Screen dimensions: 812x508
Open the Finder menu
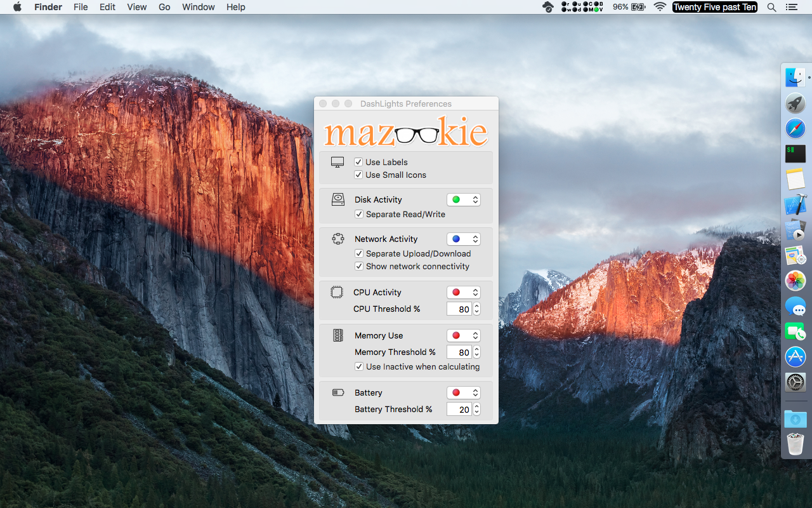coord(48,7)
